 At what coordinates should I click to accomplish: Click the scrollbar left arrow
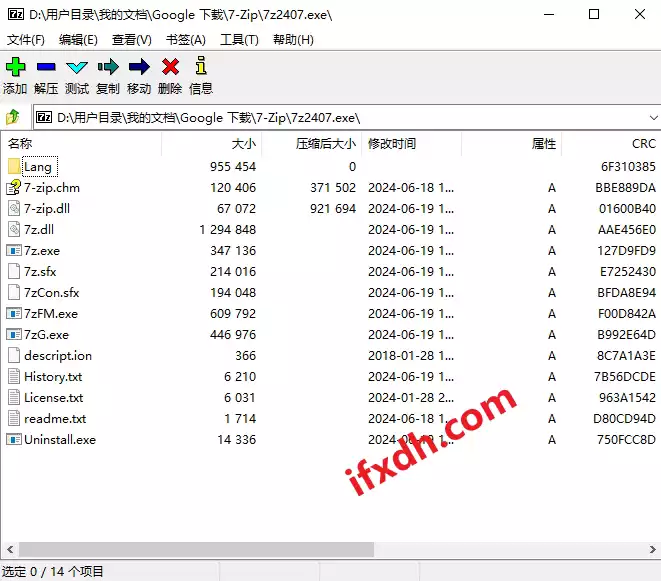pos(10,549)
